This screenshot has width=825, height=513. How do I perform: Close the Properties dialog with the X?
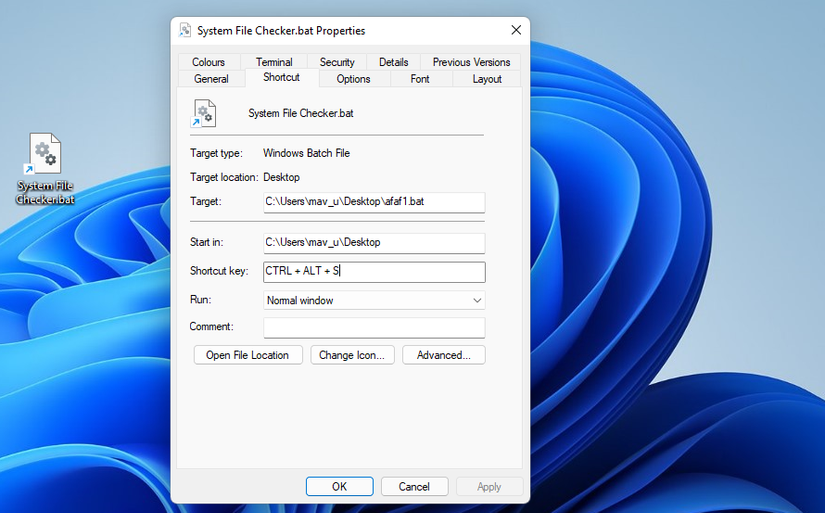[x=516, y=30]
